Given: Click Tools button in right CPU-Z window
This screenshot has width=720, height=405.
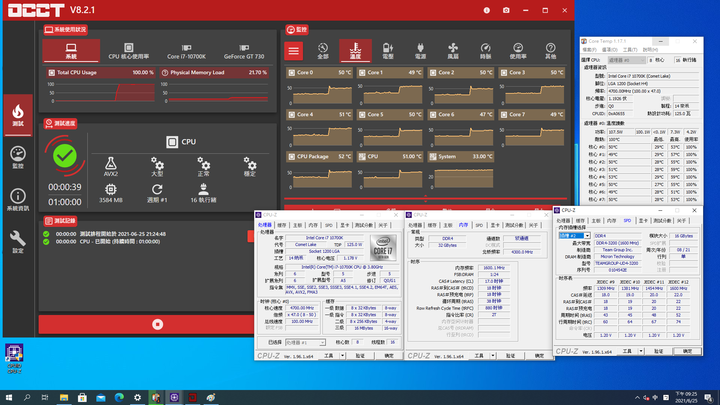Looking at the screenshot, I should tap(627, 351).
